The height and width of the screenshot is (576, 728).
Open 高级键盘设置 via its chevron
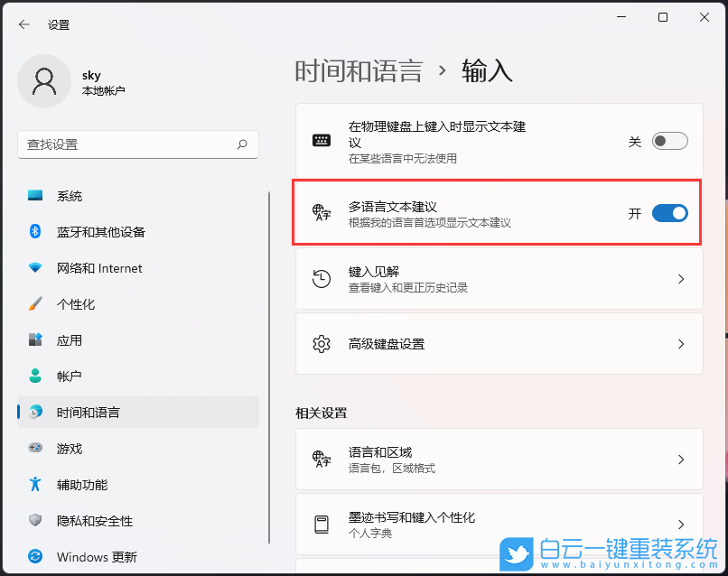(681, 344)
